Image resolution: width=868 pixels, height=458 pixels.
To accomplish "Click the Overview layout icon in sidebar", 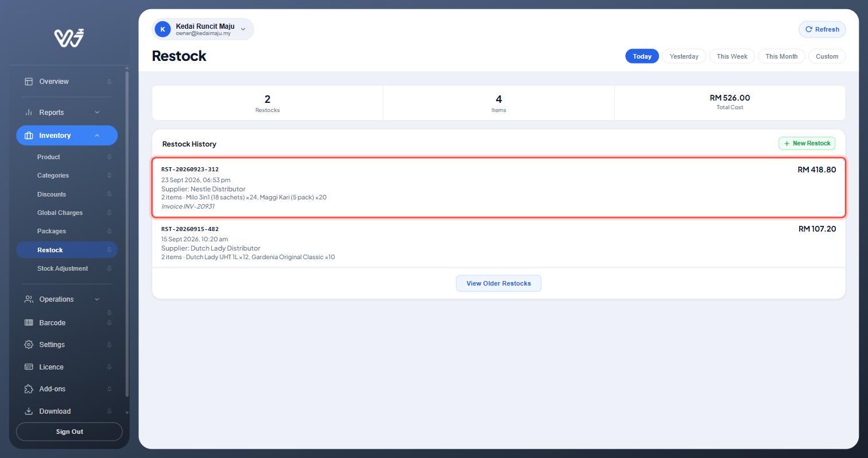I will (29, 82).
